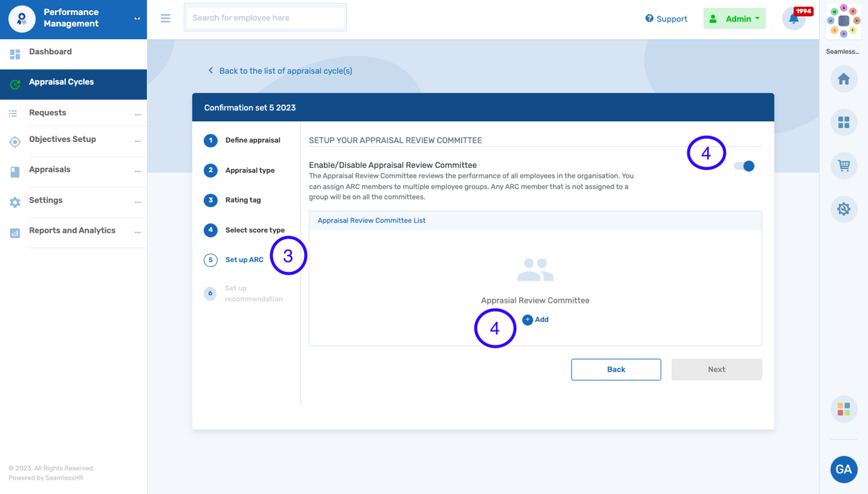868x494 pixels.
Task: Toggle the Appraisal Review Committee switch
Action: 744,166
